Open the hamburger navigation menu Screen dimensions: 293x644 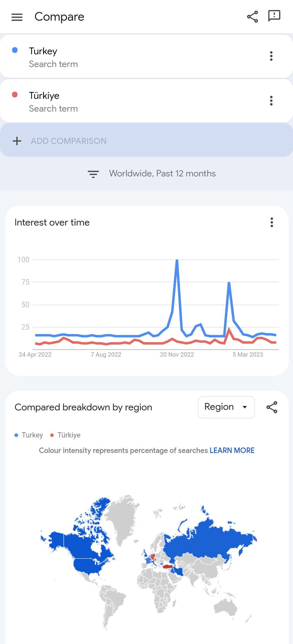tap(17, 17)
